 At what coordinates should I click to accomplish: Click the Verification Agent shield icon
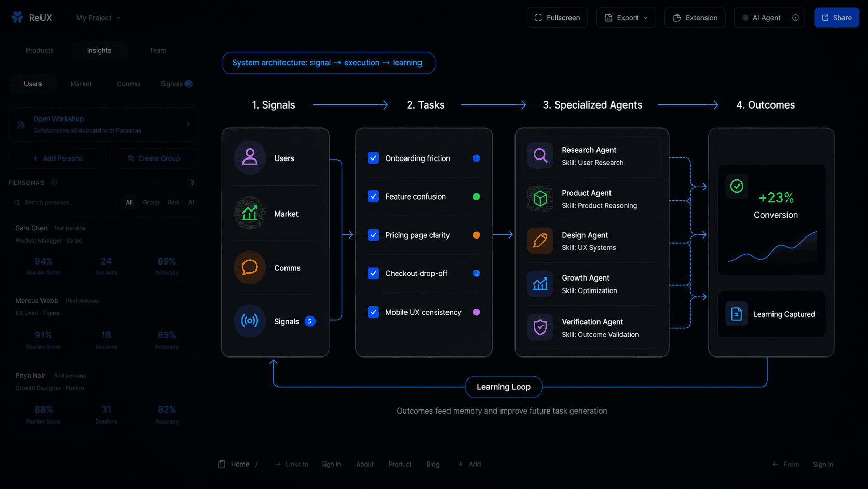[540, 327]
